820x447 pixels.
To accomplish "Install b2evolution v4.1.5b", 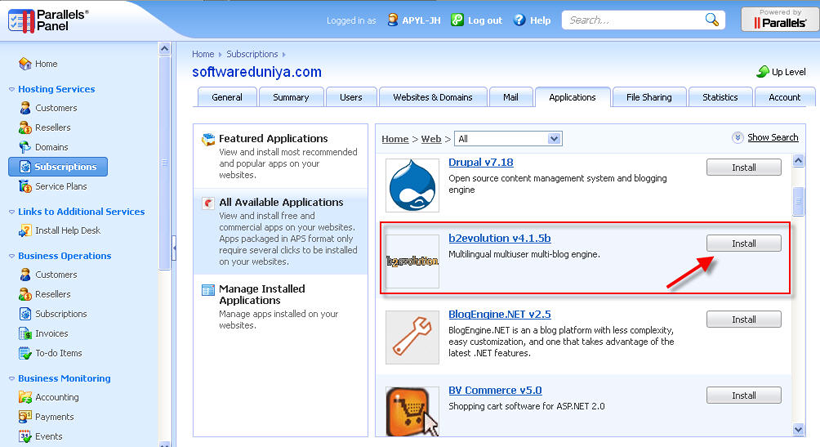I will pyautogui.click(x=744, y=244).
